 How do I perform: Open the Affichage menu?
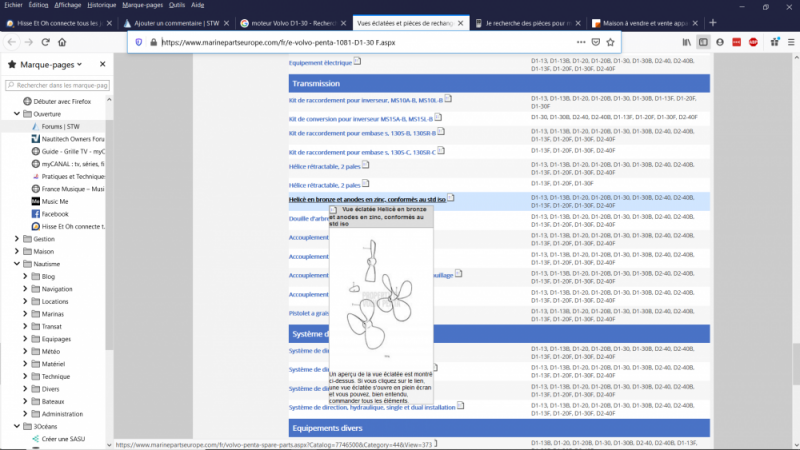[67, 5]
